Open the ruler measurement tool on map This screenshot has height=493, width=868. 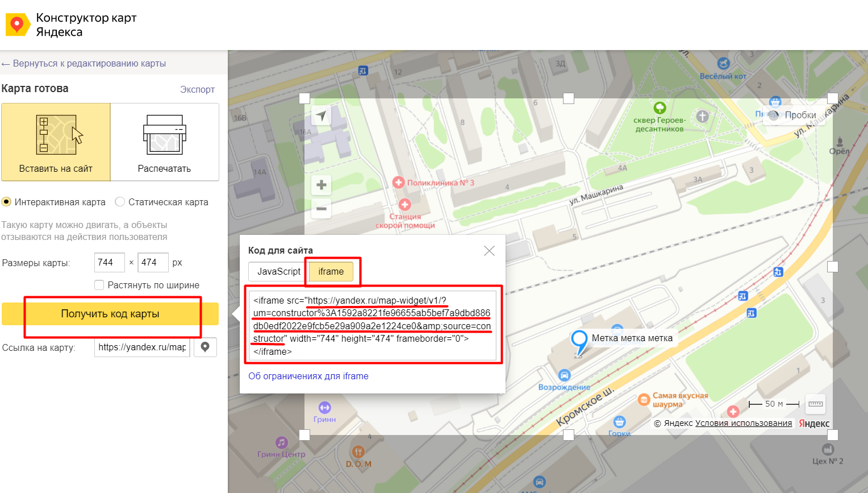[x=816, y=404]
